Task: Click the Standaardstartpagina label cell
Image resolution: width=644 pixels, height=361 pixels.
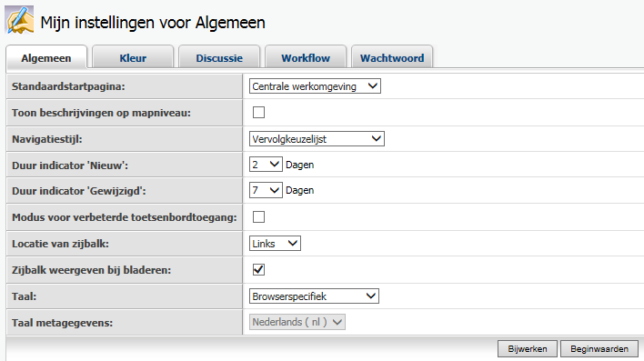Action: [125, 86]
